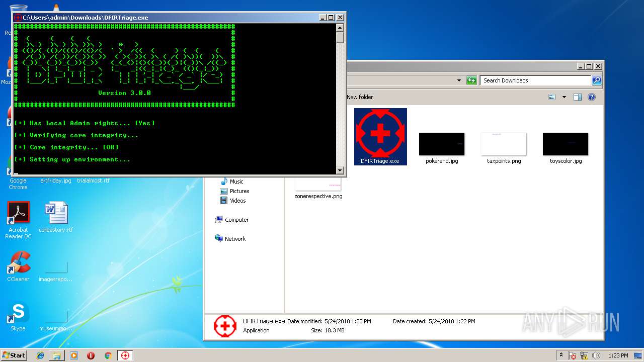Screen dimensions: 644x362
Task: Open volume tray icon
Action: pyautogui.click(x=597, y=355)
